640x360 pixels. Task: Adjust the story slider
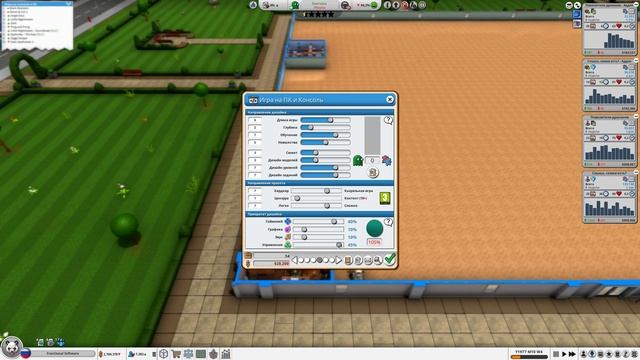click(325, 152)
